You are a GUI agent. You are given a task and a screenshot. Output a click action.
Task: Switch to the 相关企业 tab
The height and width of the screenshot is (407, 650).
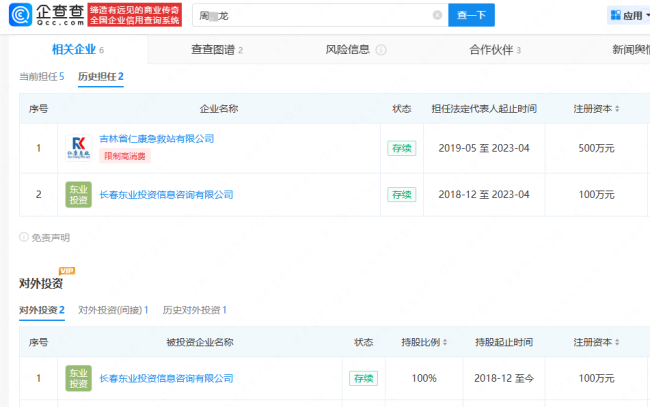[x=78, y=50]
